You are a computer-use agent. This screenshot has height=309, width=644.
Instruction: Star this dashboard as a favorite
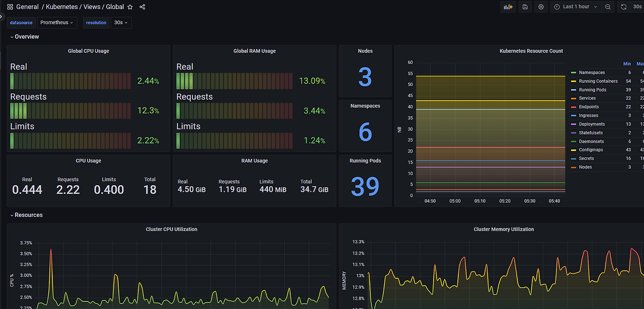coord(130,7)
